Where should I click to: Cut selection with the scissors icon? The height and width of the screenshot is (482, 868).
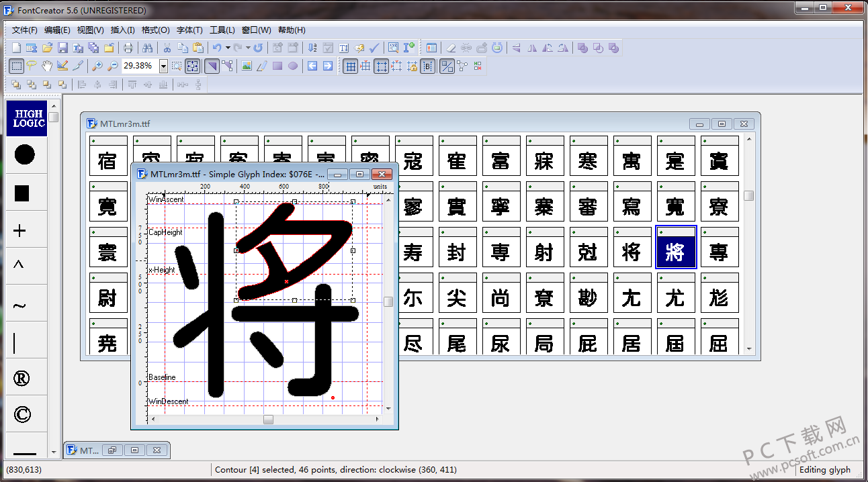pos(167,48)
